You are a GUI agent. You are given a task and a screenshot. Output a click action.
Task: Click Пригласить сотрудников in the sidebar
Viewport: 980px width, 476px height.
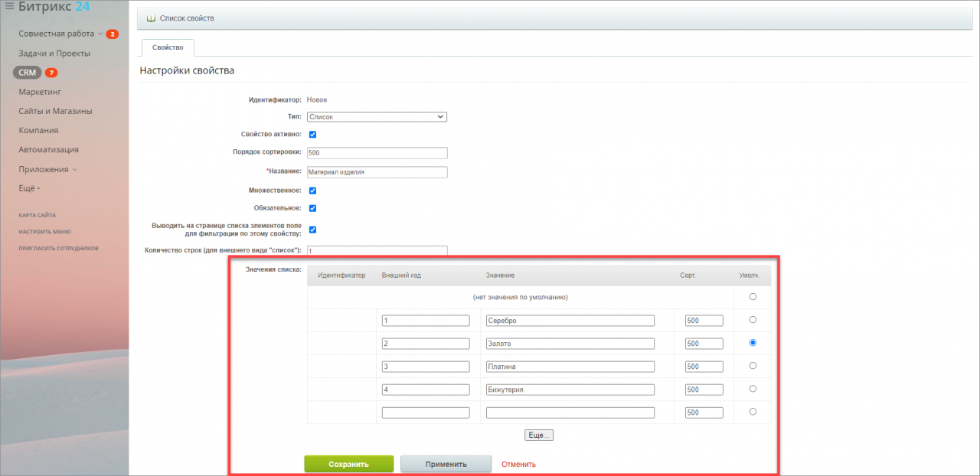(59, 248)
